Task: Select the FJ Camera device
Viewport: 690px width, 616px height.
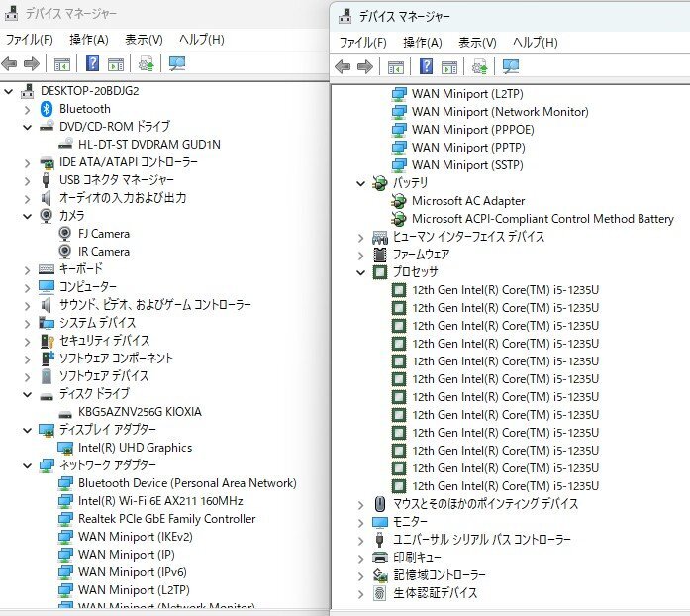Action: point(104,234)
